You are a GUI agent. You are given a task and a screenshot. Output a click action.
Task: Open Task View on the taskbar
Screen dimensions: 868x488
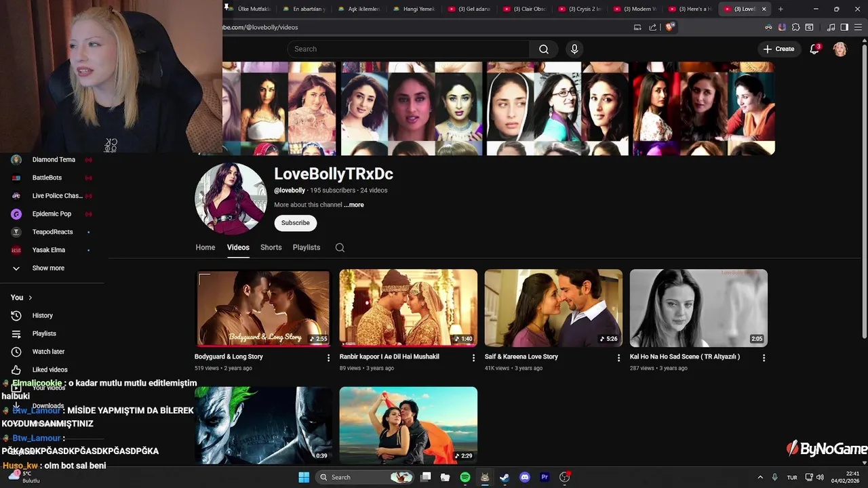click(425, 477)
